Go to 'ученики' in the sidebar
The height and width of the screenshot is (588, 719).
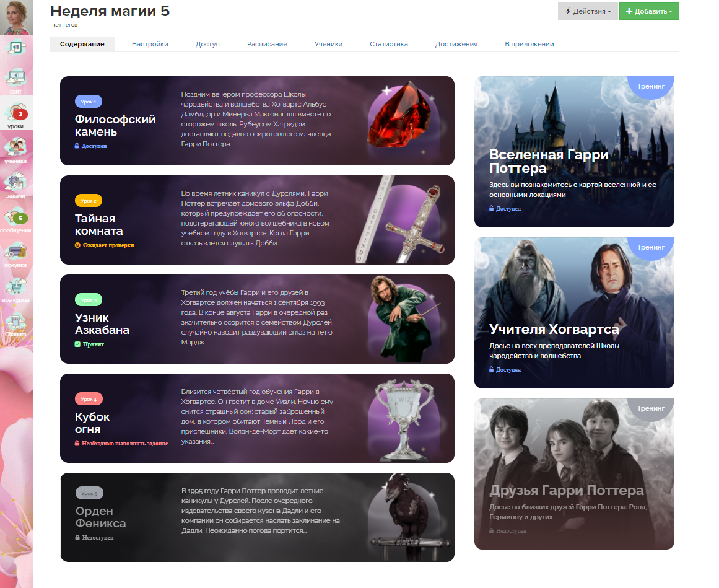coord(15,150)
